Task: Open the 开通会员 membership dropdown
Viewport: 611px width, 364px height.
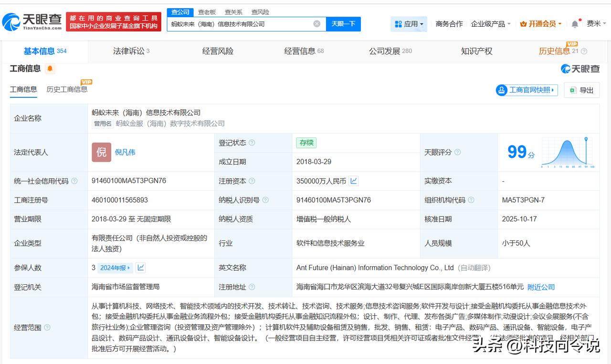Action: [x=541, y=24]
